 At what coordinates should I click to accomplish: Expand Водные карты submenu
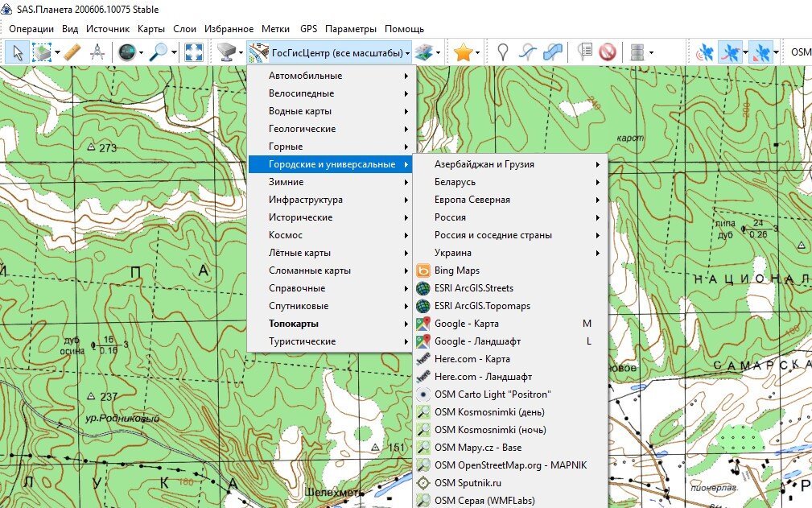click(x=331, y=111)
